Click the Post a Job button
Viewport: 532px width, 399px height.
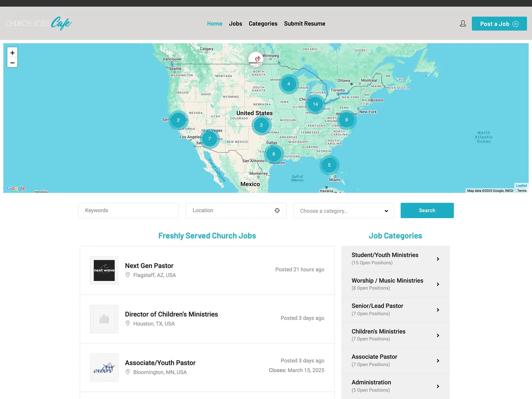499,24
